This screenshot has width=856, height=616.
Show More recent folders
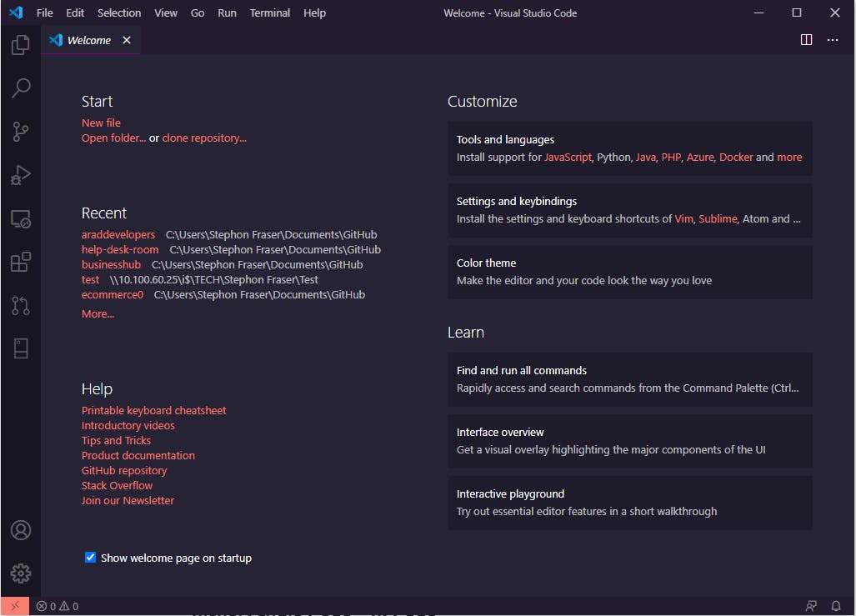point(98,314)
